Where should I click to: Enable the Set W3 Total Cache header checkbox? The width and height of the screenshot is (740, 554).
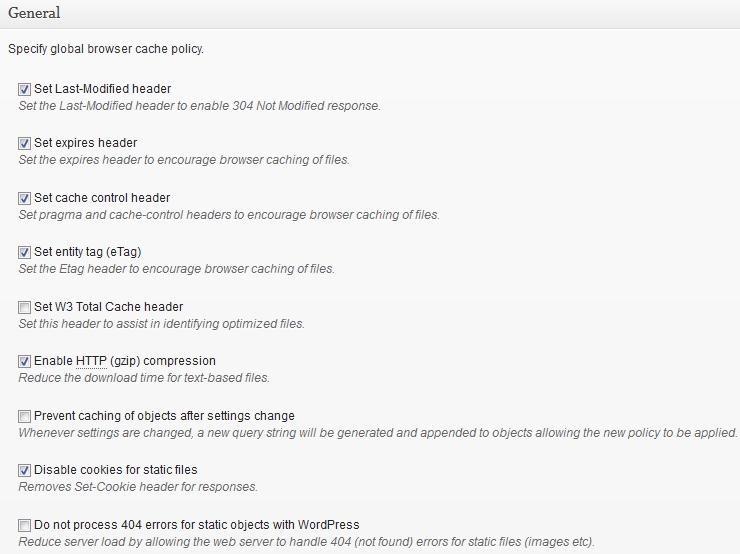point(25,307)
